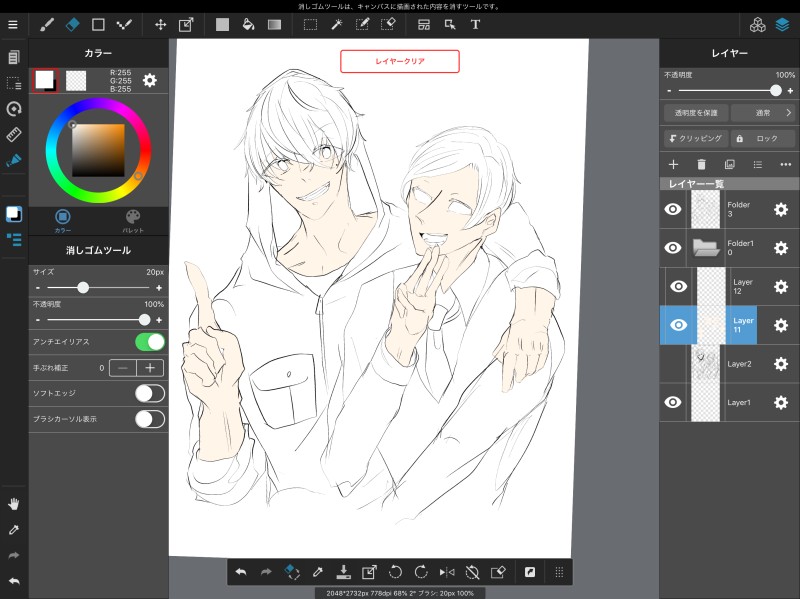Open the rotation icon in left sidebar
Viewport: 800px width, 599px height.
click(x=14, y=109)
